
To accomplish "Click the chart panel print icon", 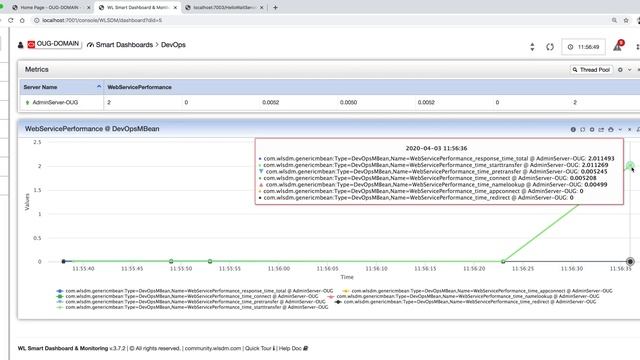I will (x=611, y=129).
